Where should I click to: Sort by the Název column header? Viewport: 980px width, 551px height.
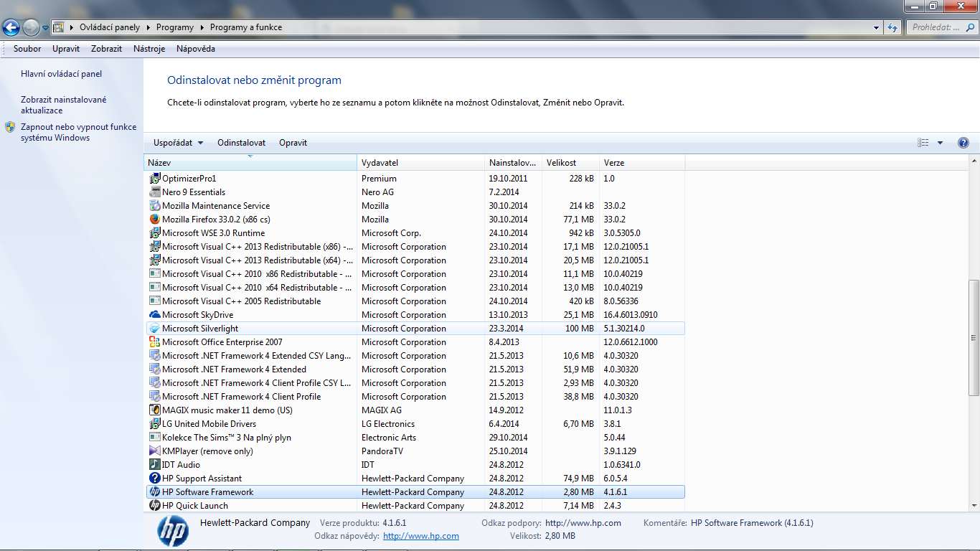click(250, 163)
